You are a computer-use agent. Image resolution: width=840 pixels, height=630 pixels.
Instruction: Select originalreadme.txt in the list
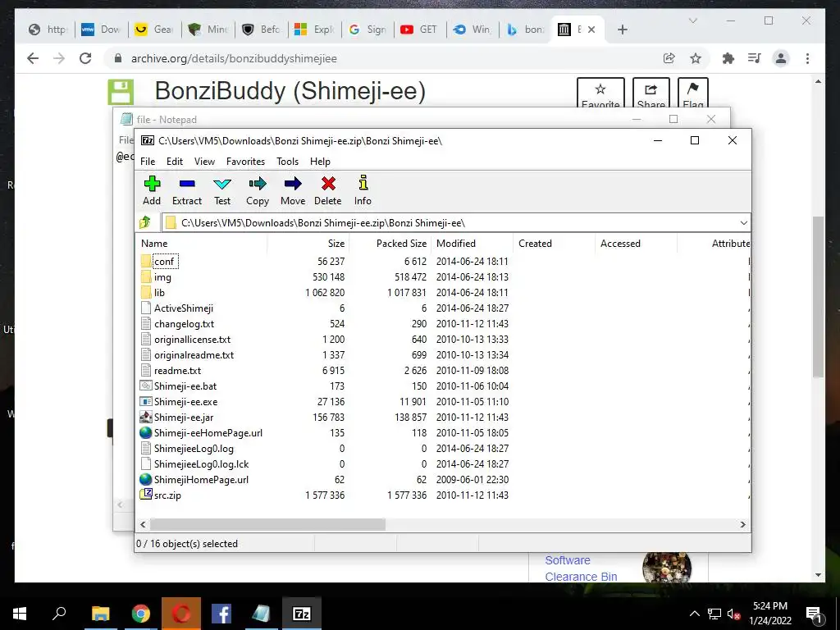[187, 354]
